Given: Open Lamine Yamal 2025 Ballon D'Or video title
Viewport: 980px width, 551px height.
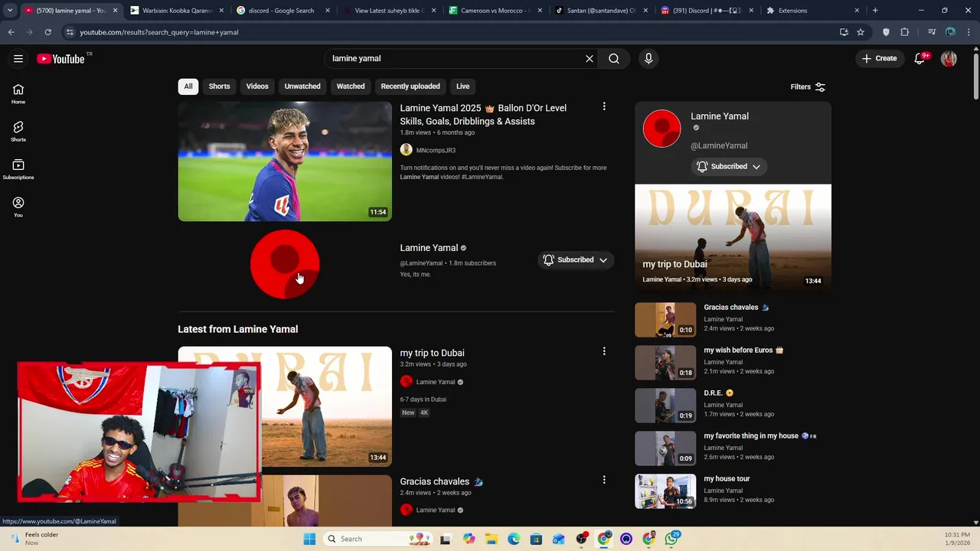Looking at the screenshot, I should click(x=484, y=115).
